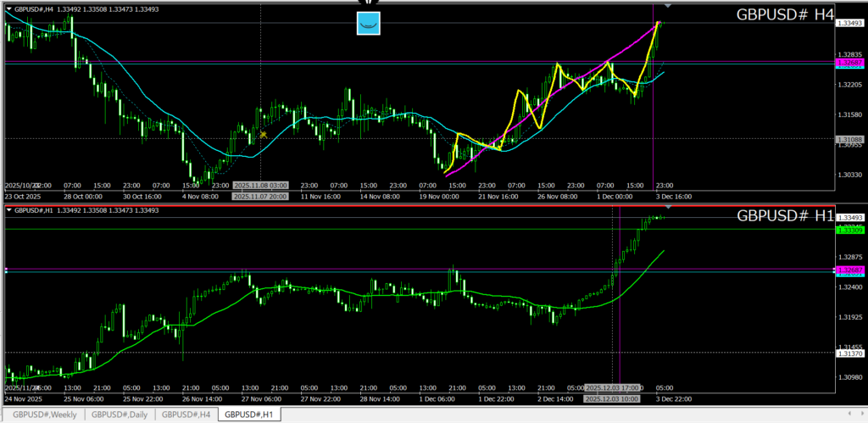
Task: Click the 1.31088 crosshair price label
Action: 849,139
